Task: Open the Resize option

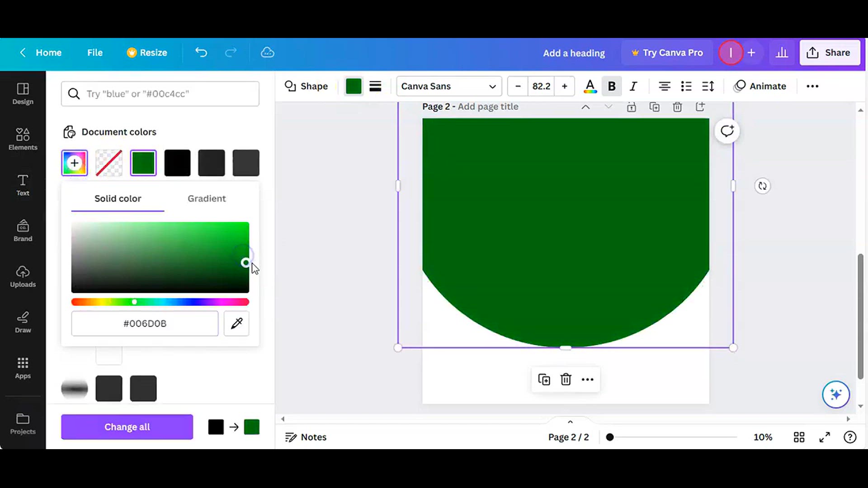Action: point(147,53)
